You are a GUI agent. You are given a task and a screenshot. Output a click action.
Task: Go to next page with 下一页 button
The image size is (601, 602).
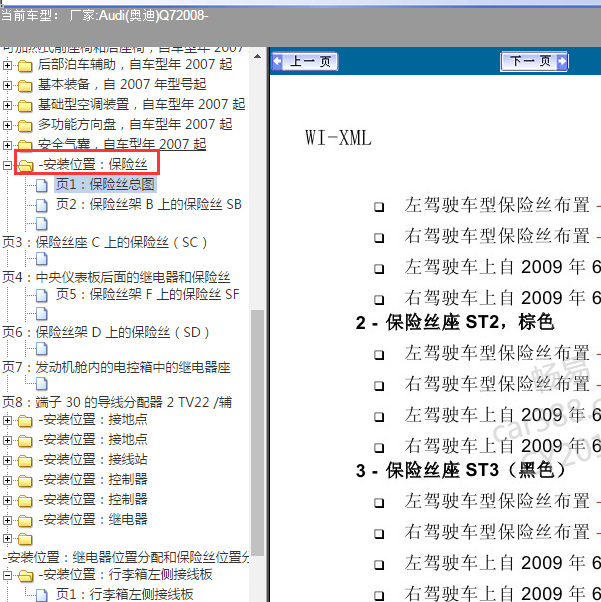point(534,61)
